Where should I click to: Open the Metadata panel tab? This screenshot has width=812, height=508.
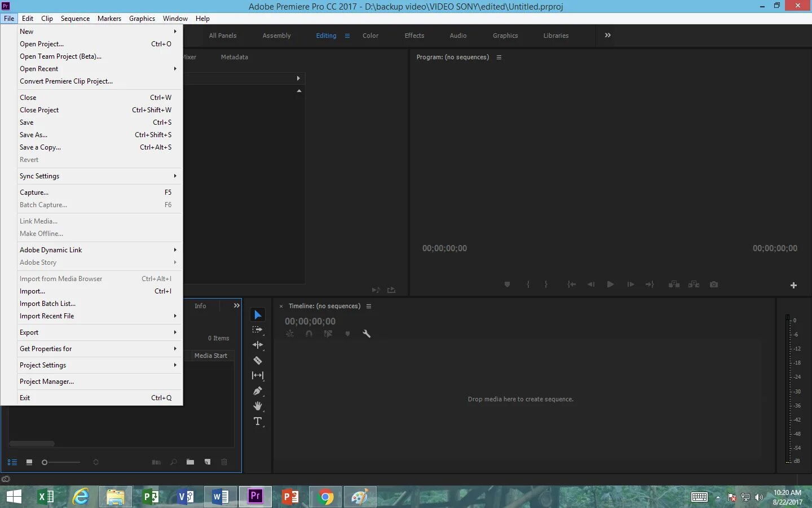click(x=235, y=57)
